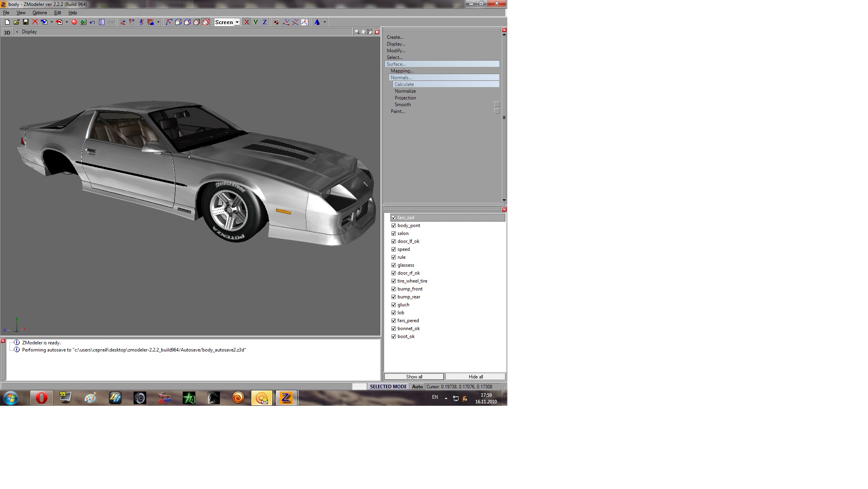Uncheck the body_pont object checkbox

click(x=394, y=225)
